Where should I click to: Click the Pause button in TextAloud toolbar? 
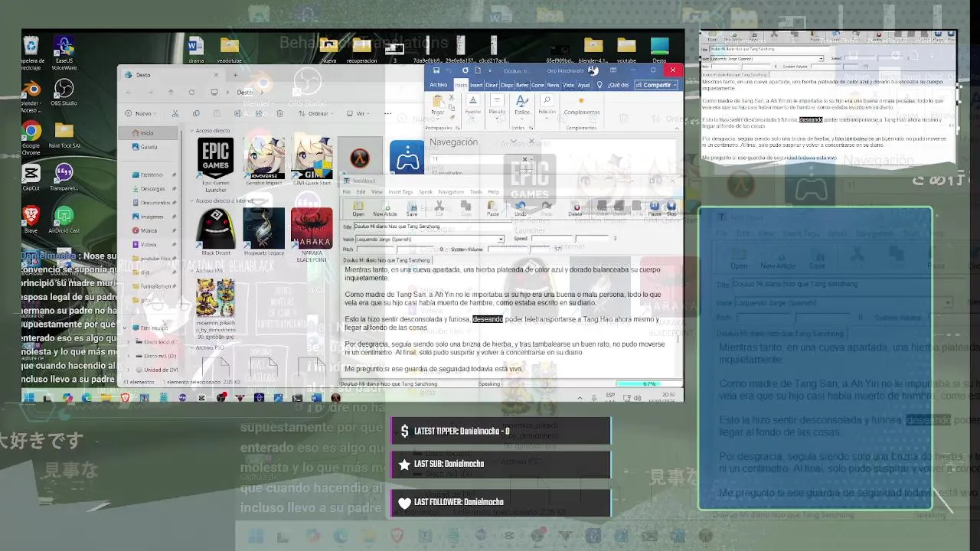pos(655,207)
